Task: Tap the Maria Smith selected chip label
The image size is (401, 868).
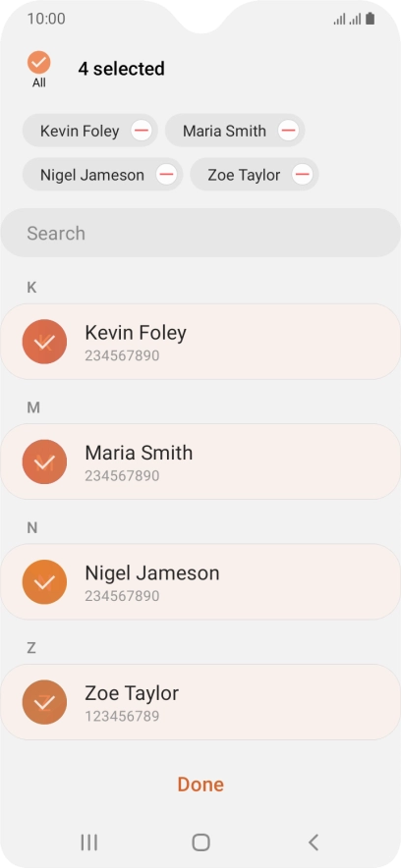Action: [x=224, y=132]
